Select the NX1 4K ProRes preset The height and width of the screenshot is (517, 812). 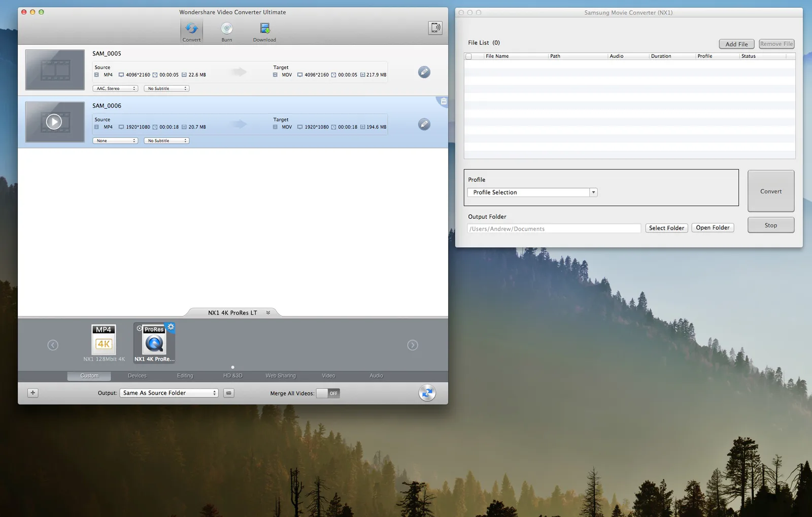pos(154,343)
